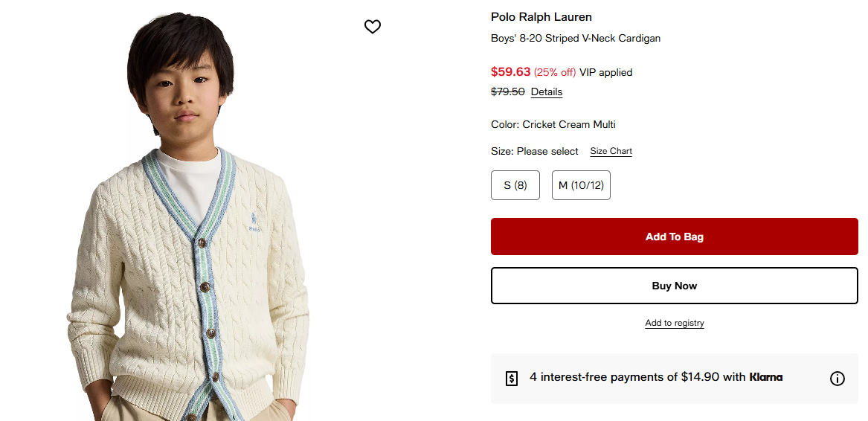The image size is (868, 421).
Task: Go to the Polo Ralph Lauren brand page
Action: [x=541, y=17]
